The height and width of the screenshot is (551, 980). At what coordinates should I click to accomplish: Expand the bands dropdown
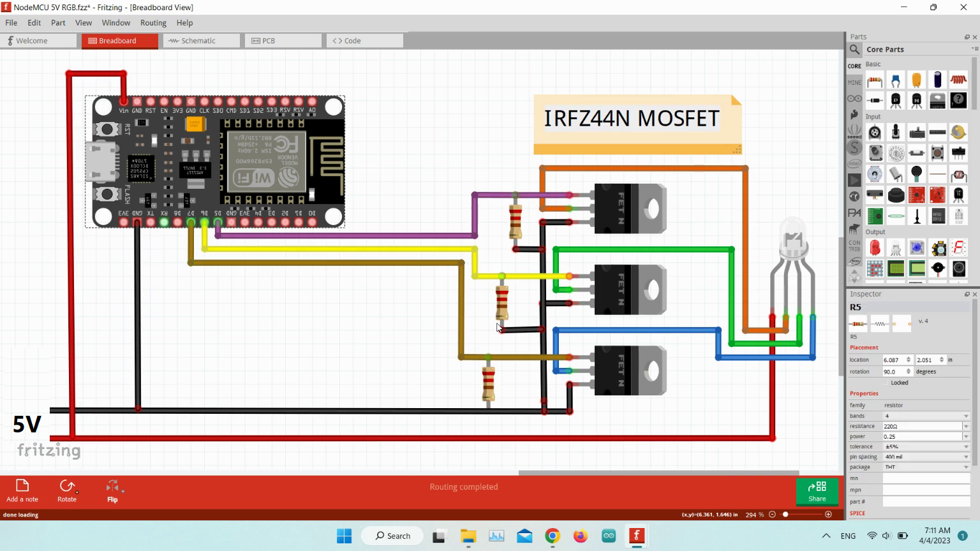(x=926, y=416)
